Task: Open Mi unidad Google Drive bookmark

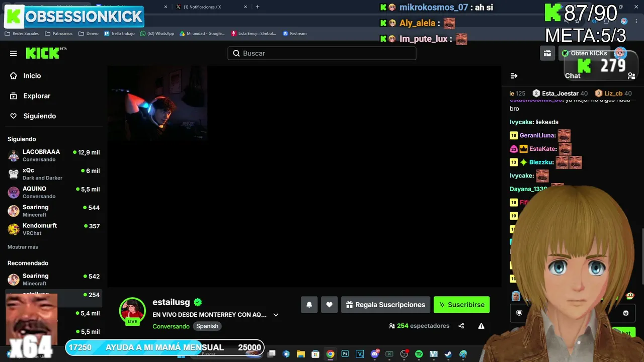Action: [202, 34]
